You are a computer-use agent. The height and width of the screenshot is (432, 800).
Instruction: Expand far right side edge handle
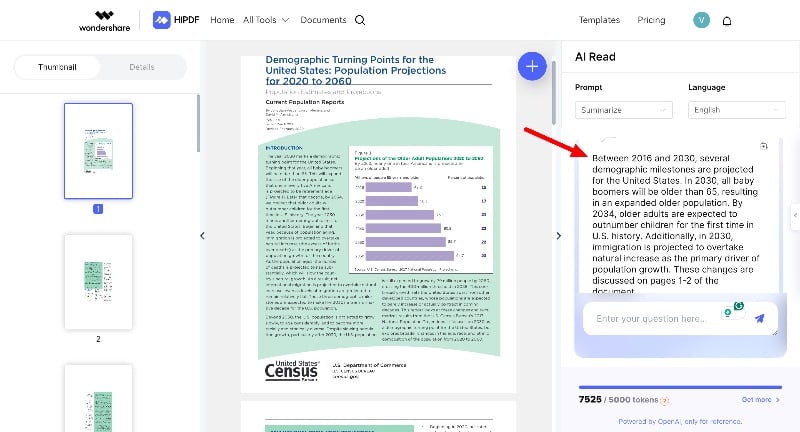pos(795,215)
